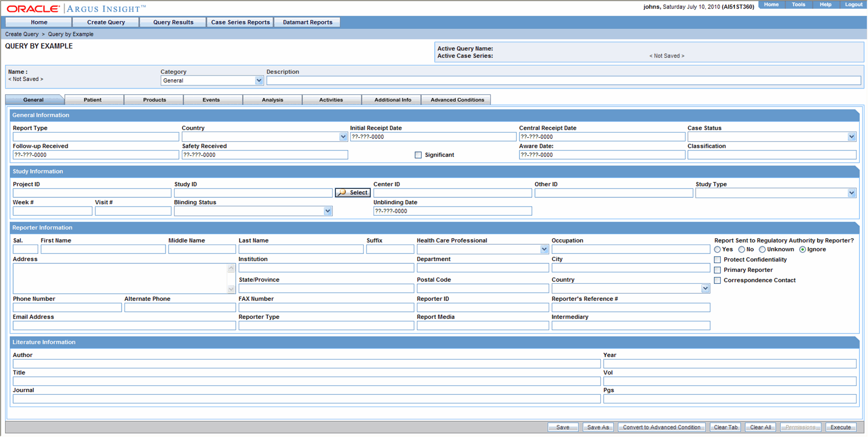Focus the Report Type field

96,137
